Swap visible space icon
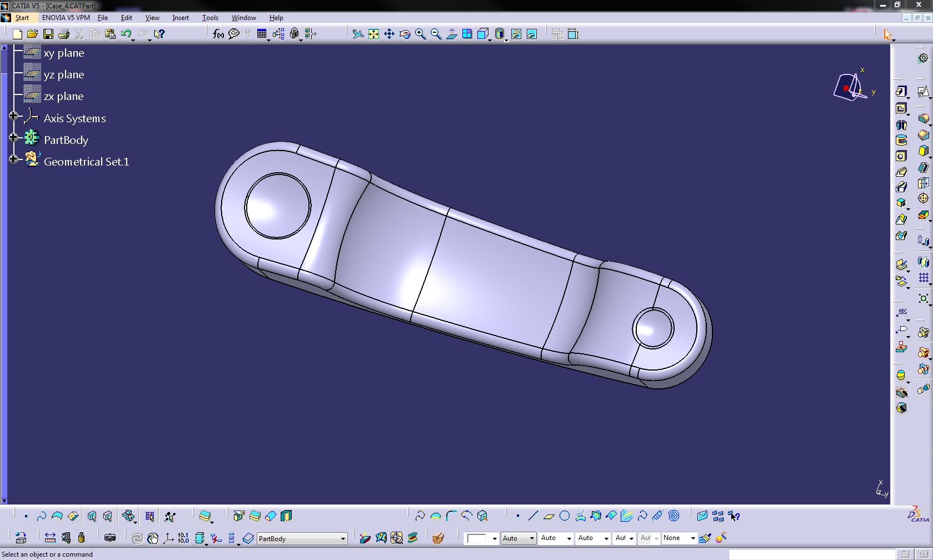933x560 pixels. (532, 34)
